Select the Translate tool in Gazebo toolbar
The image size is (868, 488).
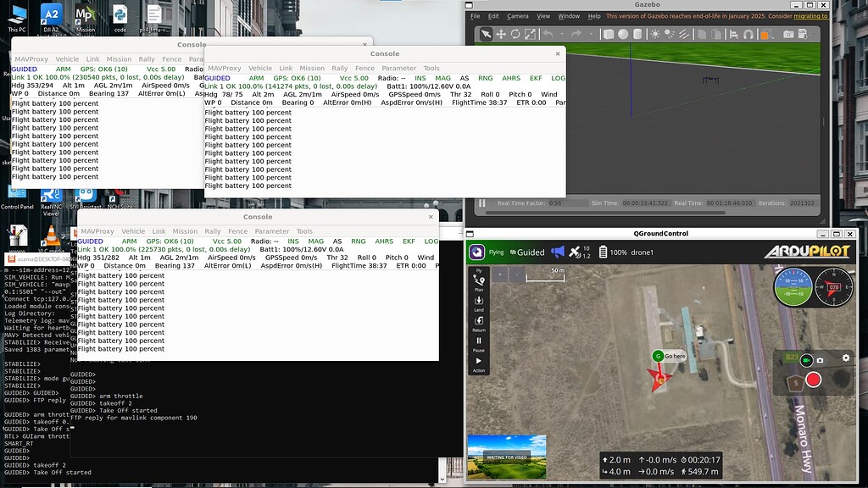tap(501, 34)
